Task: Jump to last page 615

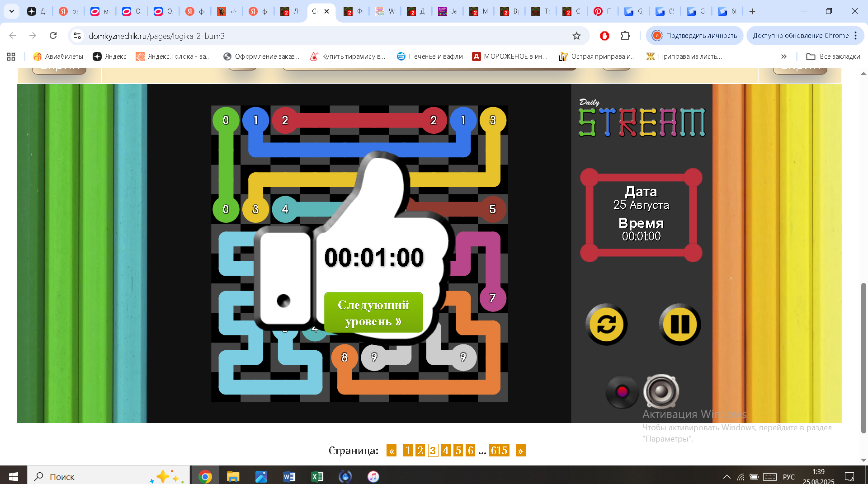Action: pos(499,451)
